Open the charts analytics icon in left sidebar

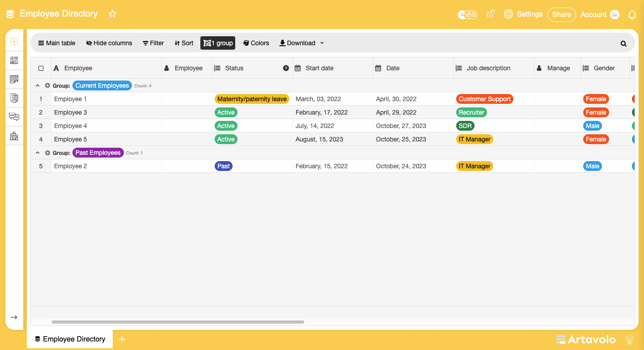click(14, 136)
